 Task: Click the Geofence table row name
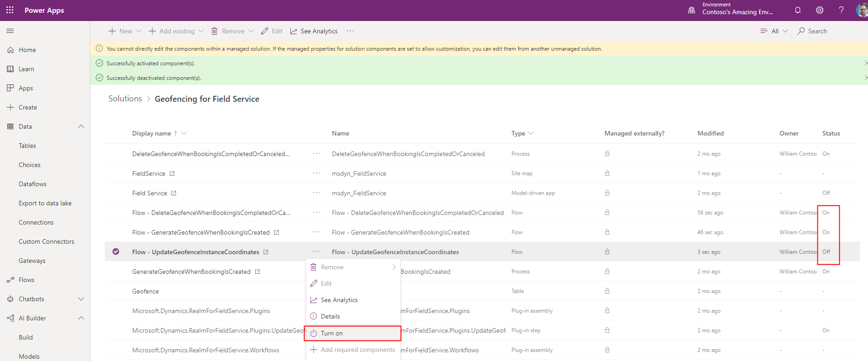click(145, 291)
